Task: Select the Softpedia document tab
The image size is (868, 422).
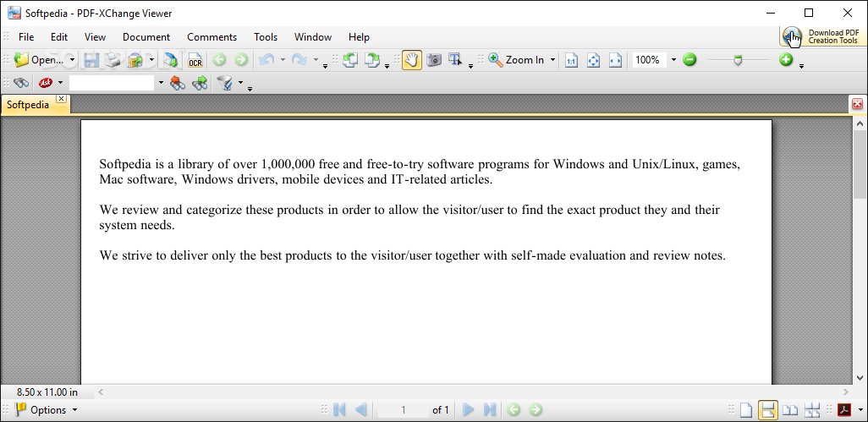Action: (29, 105)
